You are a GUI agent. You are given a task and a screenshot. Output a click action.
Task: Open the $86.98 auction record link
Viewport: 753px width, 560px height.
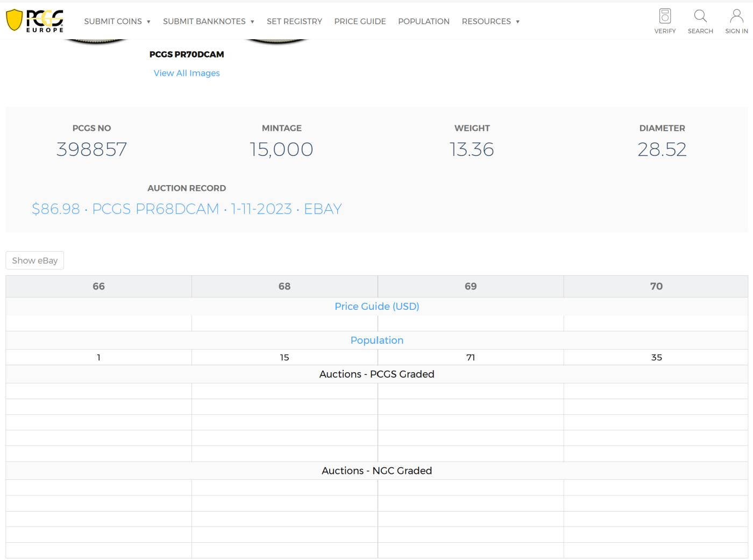[x=187, y=209]
